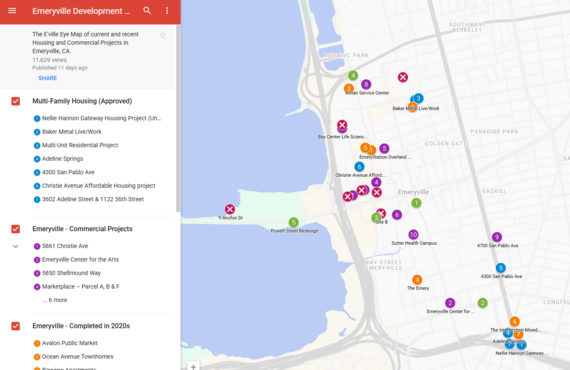Viewport: 570px width, 370px height.
Task: Select Ocean Avenue Townhomes list item
Action: coord(73,357)
